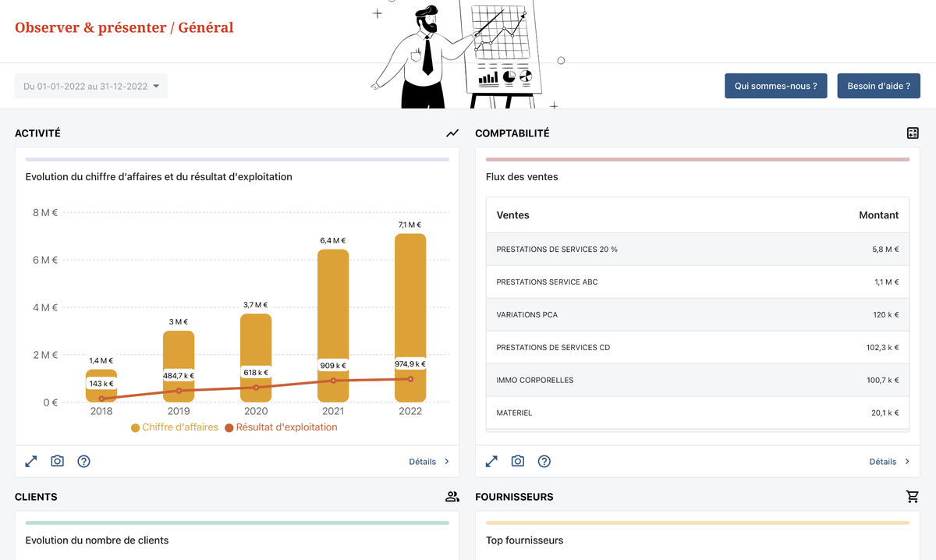Click the Observer & présenter / Général breadcrumb

[x=123, y=27]
